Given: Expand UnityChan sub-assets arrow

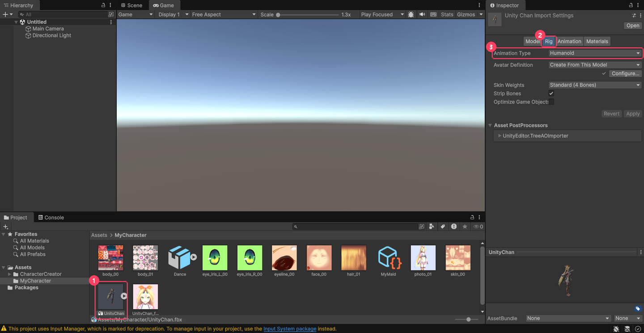Looking at the screenshot, I should (124, 296).
